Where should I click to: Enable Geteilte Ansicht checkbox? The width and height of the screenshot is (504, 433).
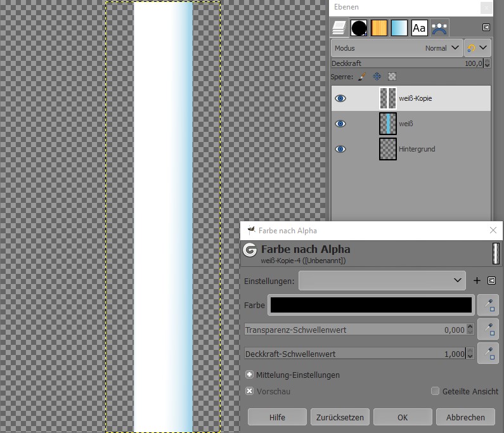tap(435, 391)
